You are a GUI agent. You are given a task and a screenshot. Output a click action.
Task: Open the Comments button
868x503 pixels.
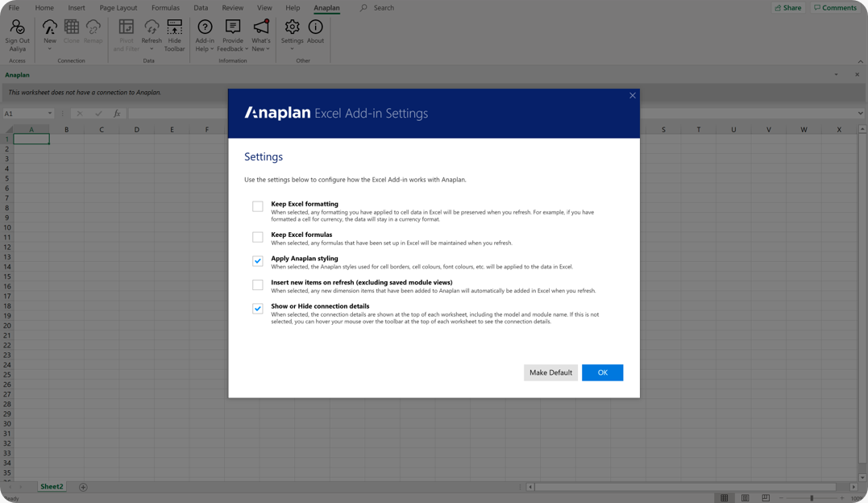(835, 8)
